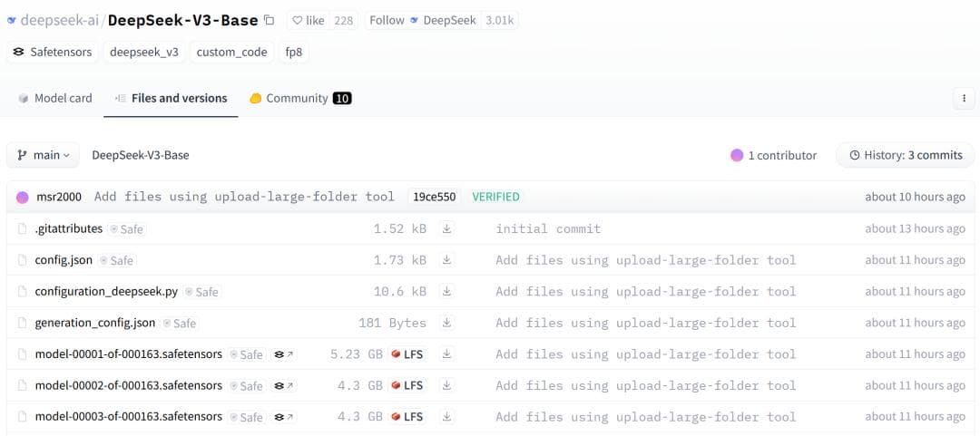The image size is (980, 436).
Task: Click the msr2000 contributor avatar
Action: (x=23, y=197)
